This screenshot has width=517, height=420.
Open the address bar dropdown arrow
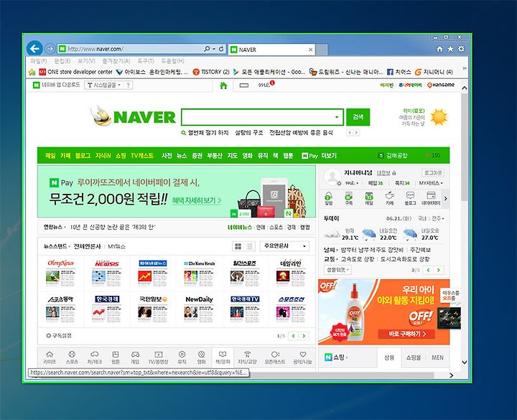pyautogui.click(x=214, y=49)
